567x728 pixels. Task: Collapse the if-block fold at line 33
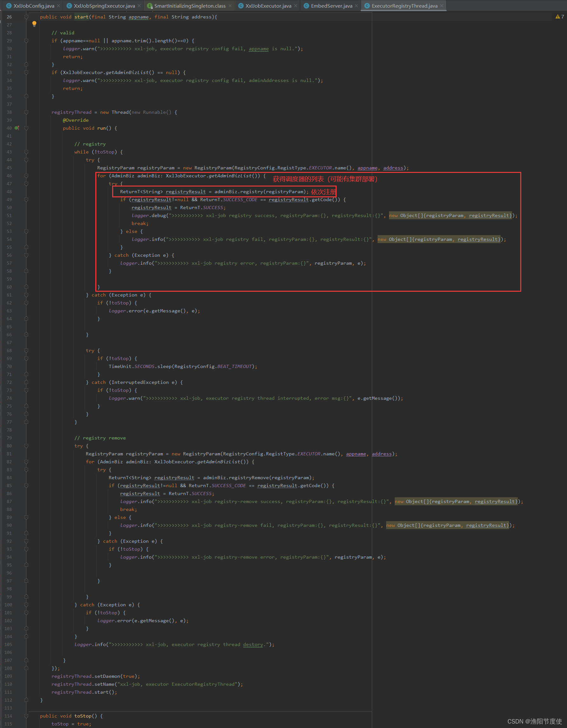[26, 72]
